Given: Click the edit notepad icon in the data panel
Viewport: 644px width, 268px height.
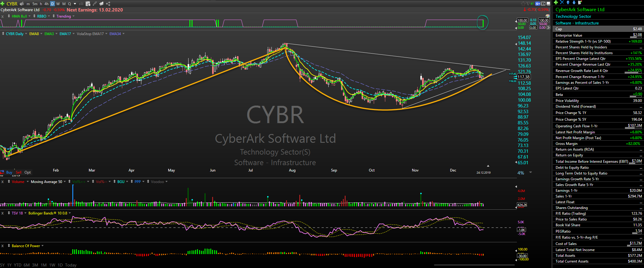Looking at the screenshot, I should pyautogui.click(x=580, y=2).
